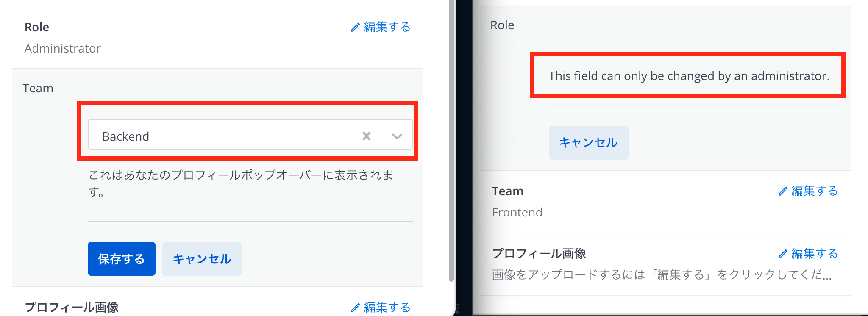This screenshot has width=868, height=316.
Task: Click 編集する text in the left プロフィール画像 row
Action: coord(387,307)
